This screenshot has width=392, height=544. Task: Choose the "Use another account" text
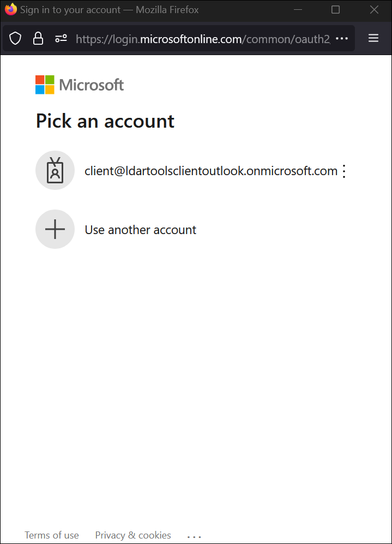[140, 230]
